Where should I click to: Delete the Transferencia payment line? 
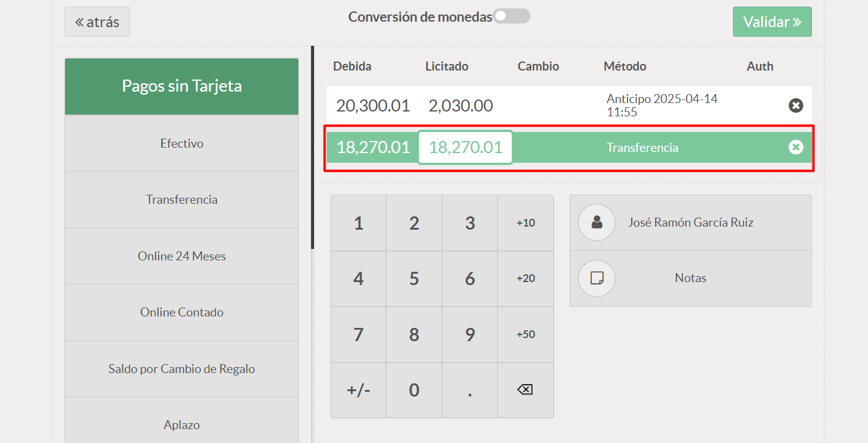pos(796,147)
